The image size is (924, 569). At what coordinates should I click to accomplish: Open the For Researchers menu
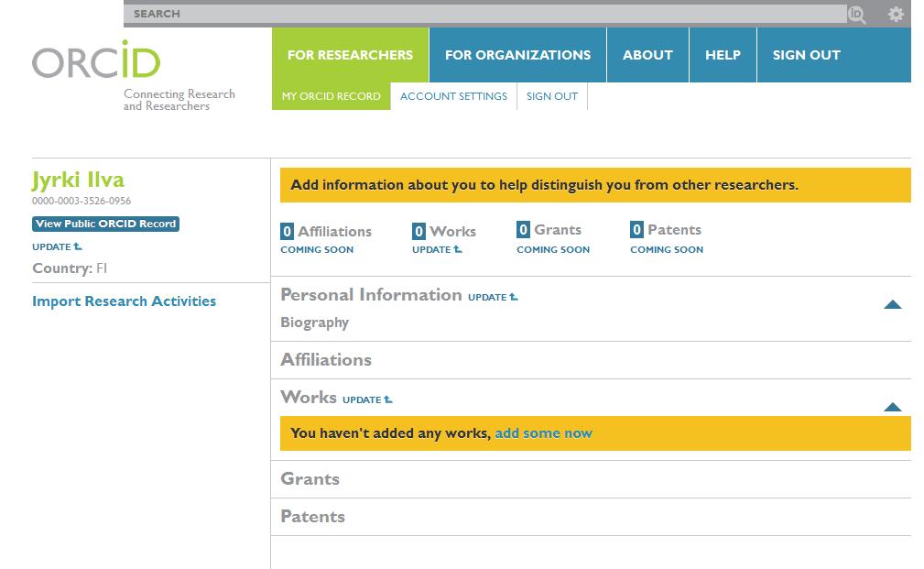click(x=350, y=55)
